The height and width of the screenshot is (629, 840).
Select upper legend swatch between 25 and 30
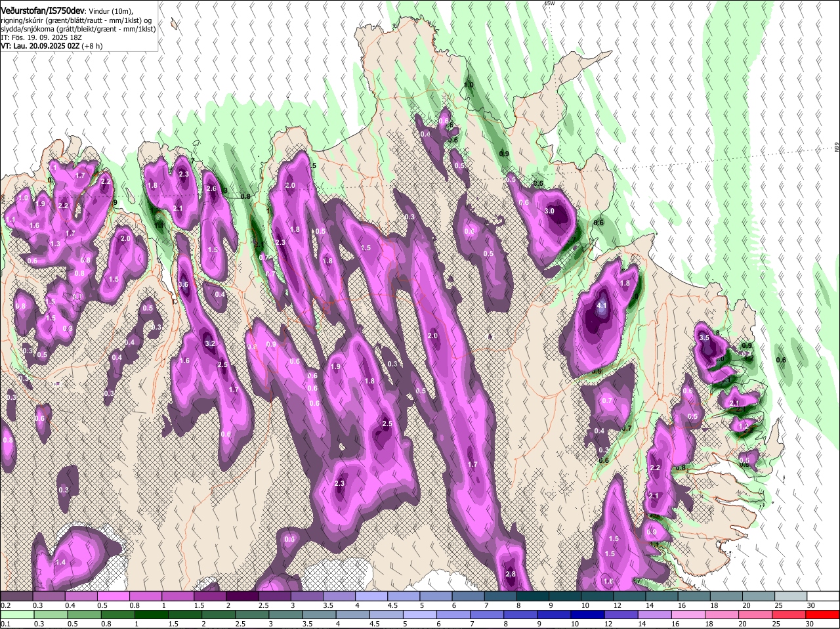[x=791, y=596]
